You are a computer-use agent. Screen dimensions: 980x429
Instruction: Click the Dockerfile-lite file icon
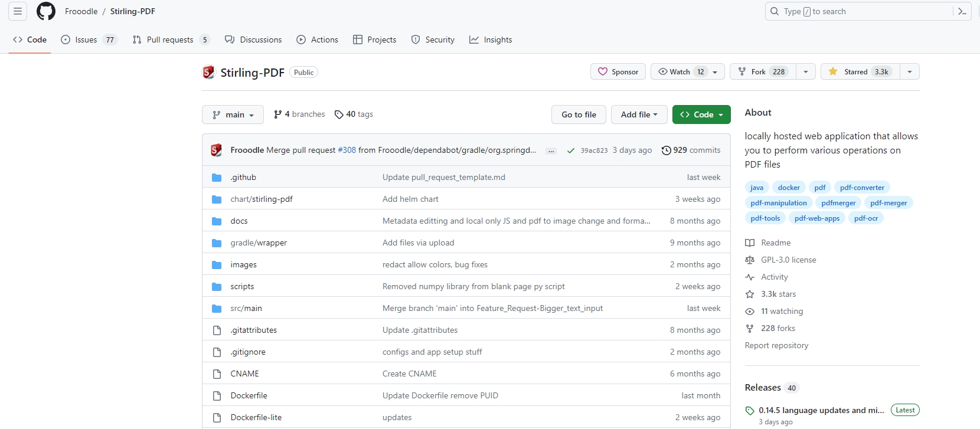click(217, 418)
